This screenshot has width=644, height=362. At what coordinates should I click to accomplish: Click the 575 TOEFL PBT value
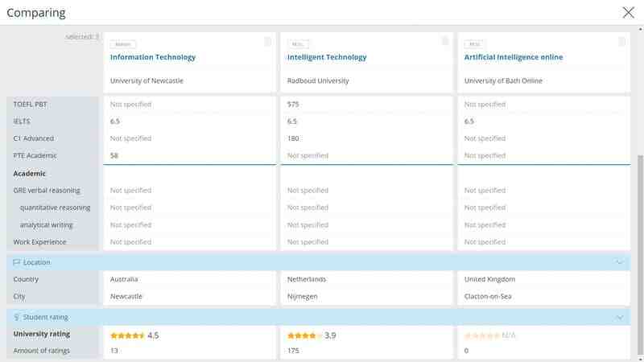point(293,105)
